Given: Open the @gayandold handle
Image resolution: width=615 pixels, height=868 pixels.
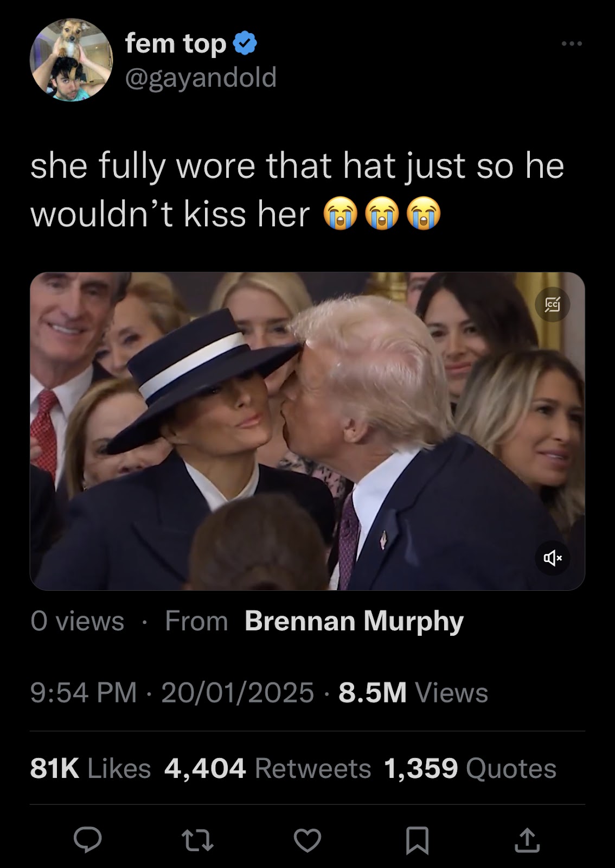Looking at the screenshot, I should 201,78.
